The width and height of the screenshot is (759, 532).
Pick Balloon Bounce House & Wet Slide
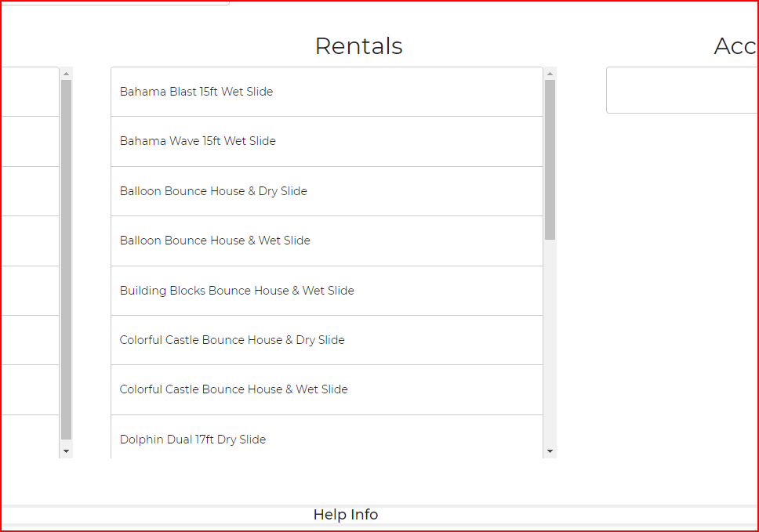pyautogui.click(x=215, y=241)
